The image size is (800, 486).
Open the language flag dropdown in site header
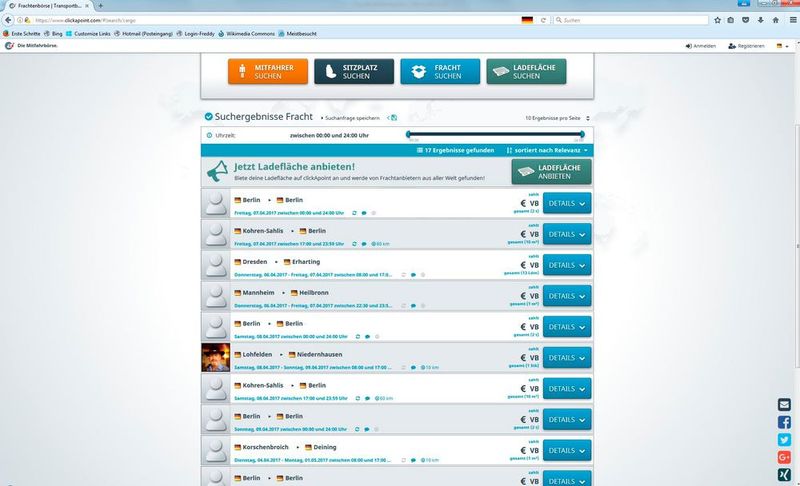point(782,46)
